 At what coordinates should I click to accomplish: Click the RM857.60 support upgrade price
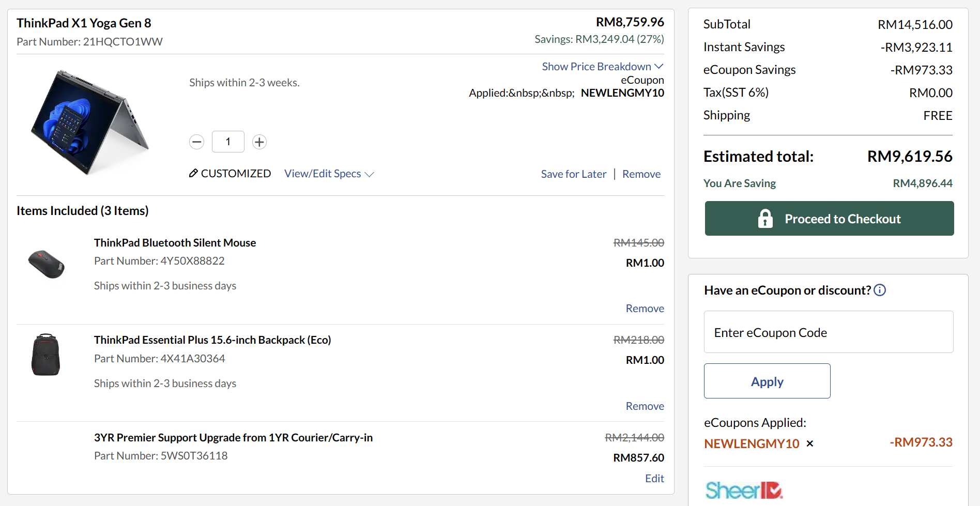coord(638,458)
